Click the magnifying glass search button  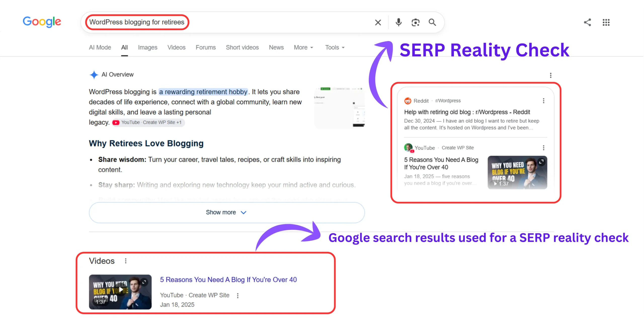tap(432, 22)
